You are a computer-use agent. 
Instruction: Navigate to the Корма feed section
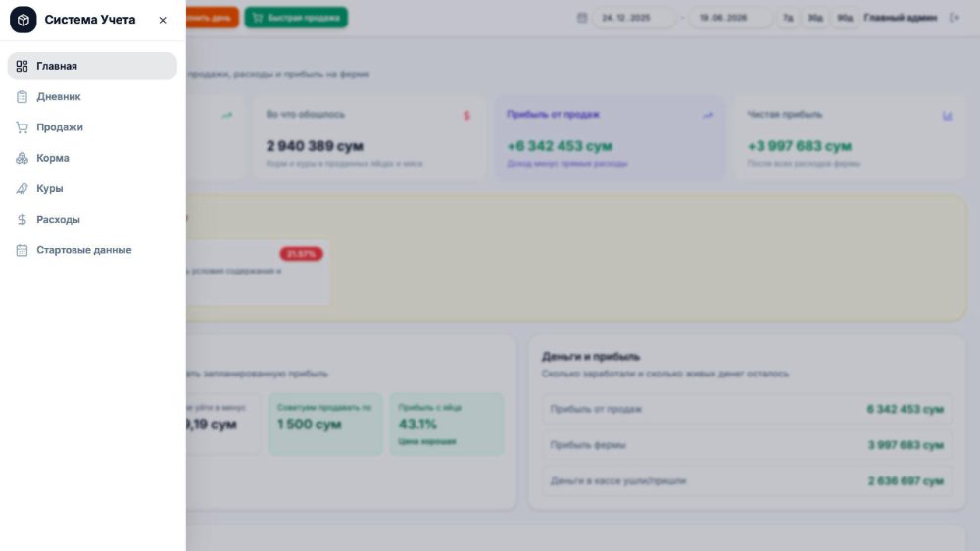coord(92,158)
